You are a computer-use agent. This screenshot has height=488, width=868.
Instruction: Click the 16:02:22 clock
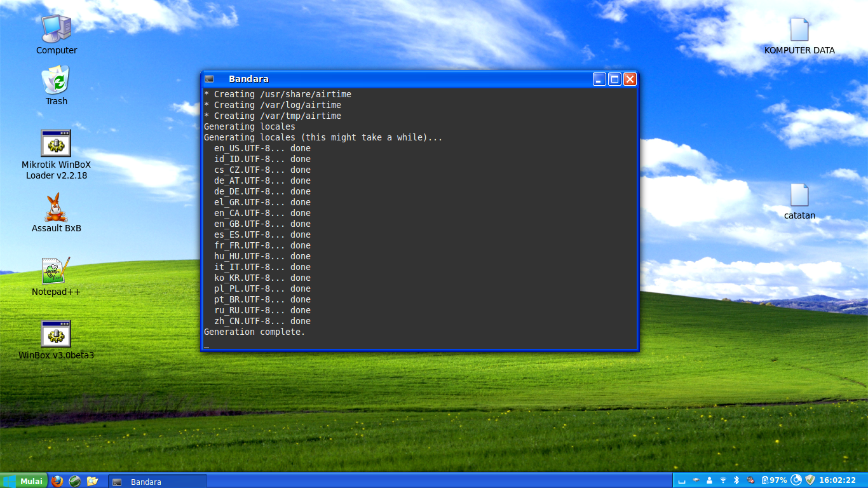point(837,480)
